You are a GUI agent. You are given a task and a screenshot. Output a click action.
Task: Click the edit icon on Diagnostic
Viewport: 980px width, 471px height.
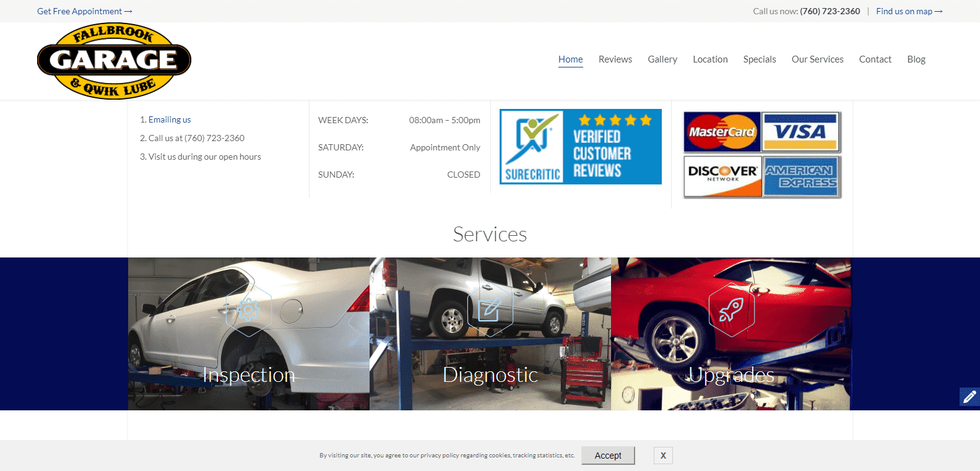tap(490, 309)
